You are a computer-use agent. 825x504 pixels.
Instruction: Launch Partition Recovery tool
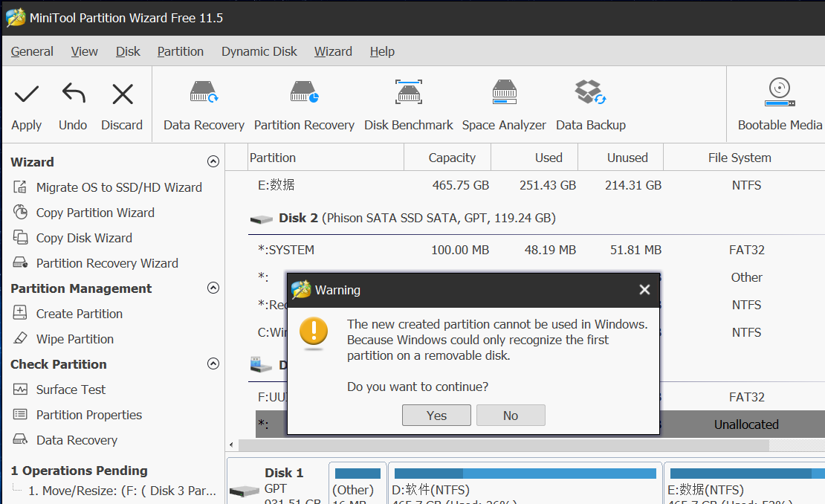coord(304,93)
